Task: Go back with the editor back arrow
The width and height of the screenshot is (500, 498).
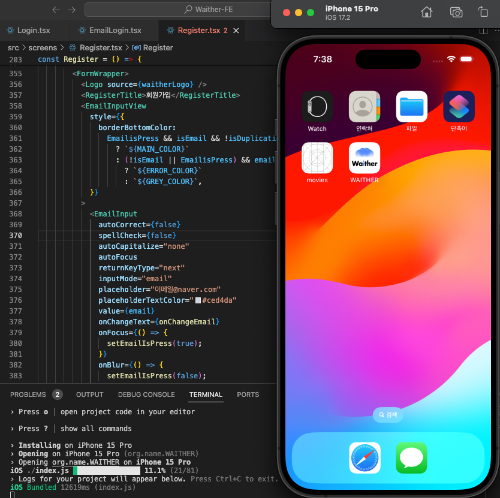Action: tap(56, 10)
